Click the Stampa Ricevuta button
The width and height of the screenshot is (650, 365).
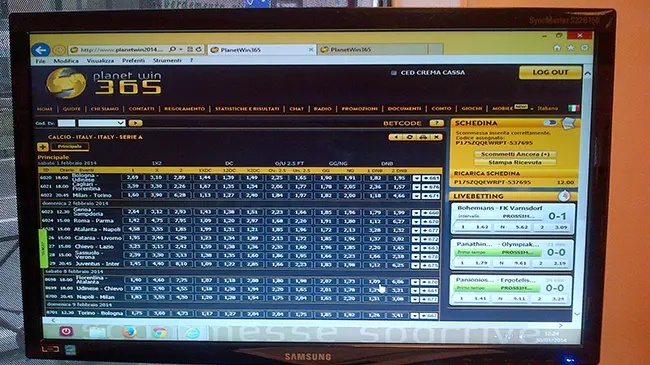pyautogui.click(x=515, y=162)
